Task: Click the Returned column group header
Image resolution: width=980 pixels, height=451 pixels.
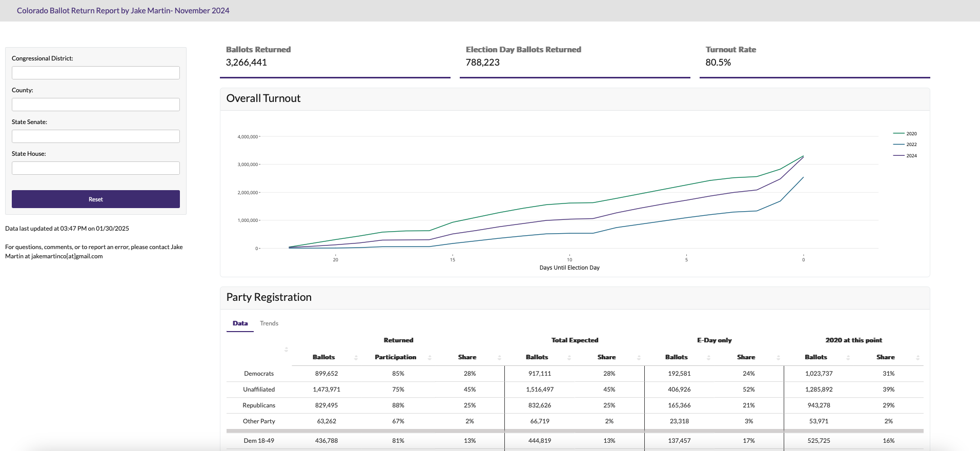Action: [x=398, y=340]
